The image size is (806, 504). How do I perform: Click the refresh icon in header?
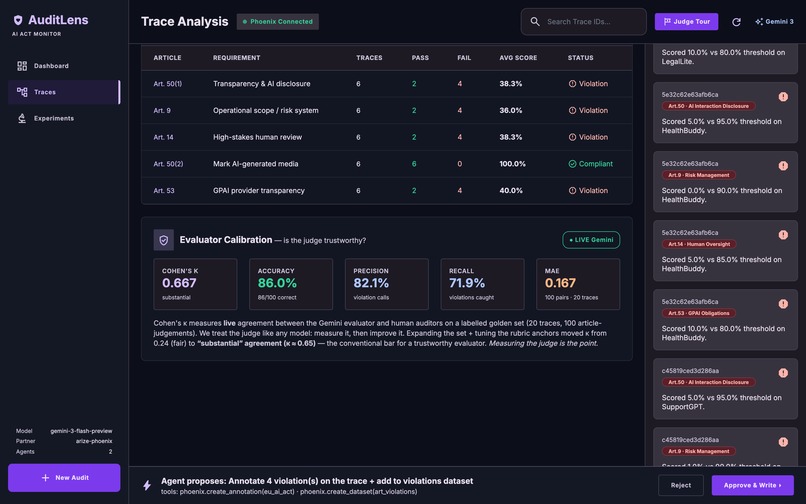pyautogui.click(x=736, y=22)
